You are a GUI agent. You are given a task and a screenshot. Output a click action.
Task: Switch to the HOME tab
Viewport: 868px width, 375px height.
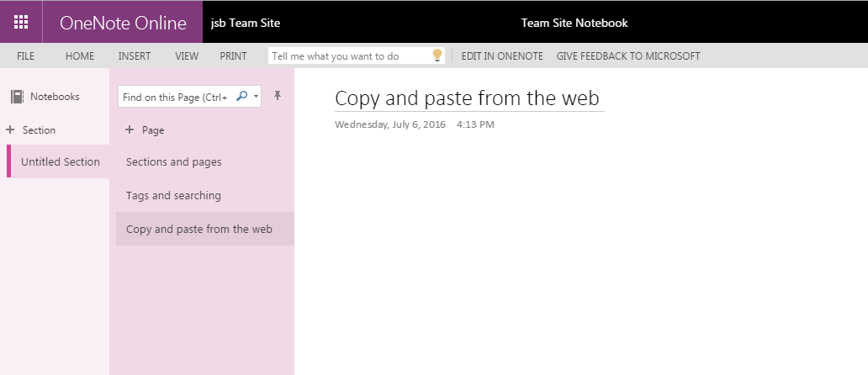click(80, 55)
